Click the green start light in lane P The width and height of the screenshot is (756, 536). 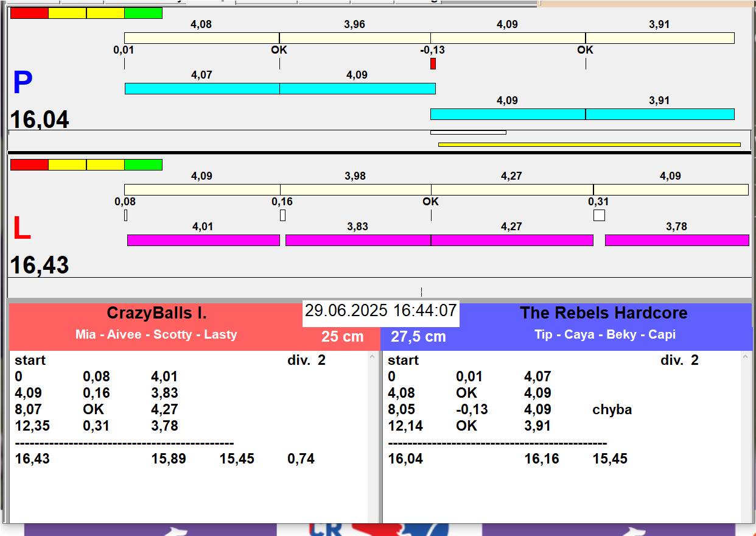point(143,13)
